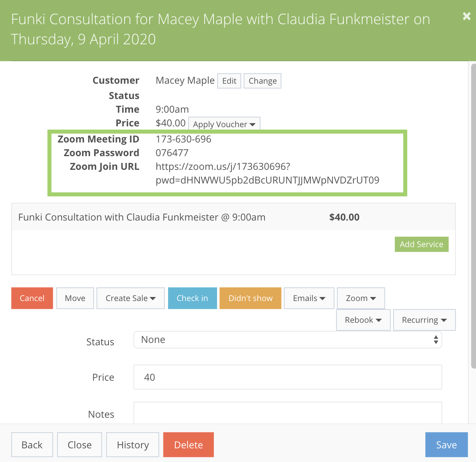Check in the customer

(193, 298)
